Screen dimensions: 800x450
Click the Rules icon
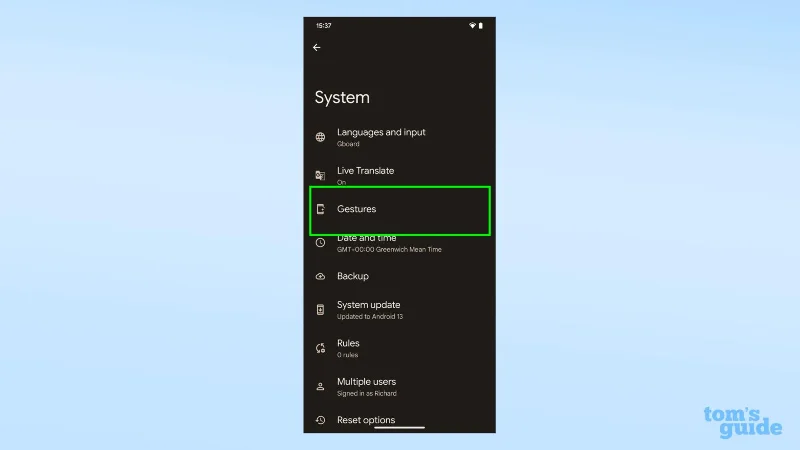point(320,348)
